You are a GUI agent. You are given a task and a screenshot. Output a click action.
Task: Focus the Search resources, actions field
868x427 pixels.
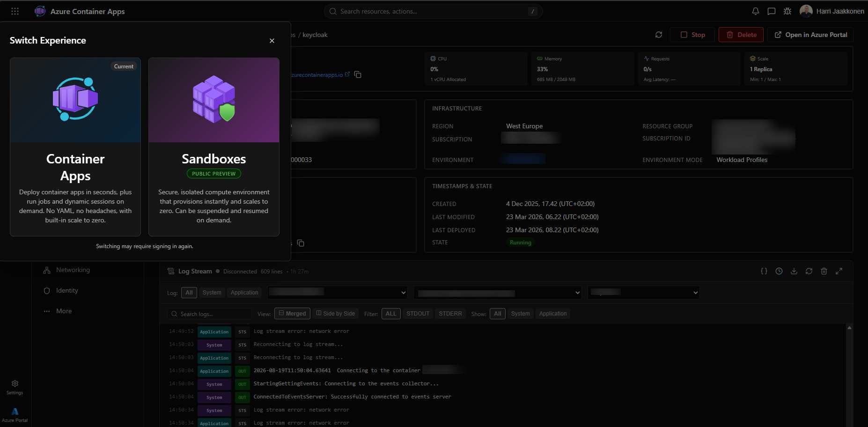pos(434,11)
